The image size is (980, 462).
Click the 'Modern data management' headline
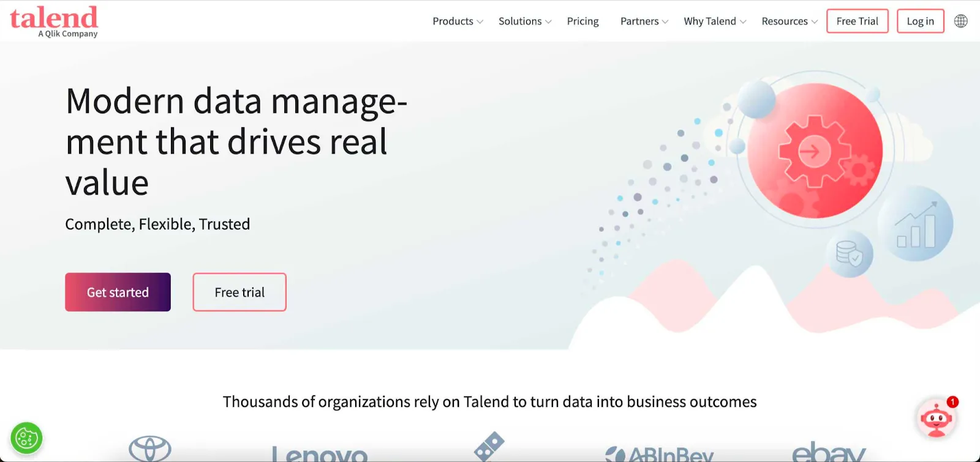236,141
